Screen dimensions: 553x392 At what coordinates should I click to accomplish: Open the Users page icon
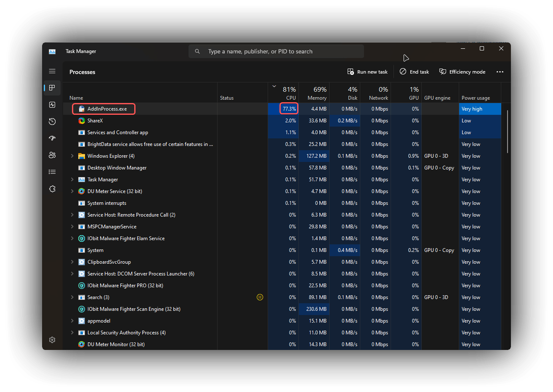pos(52,155)
